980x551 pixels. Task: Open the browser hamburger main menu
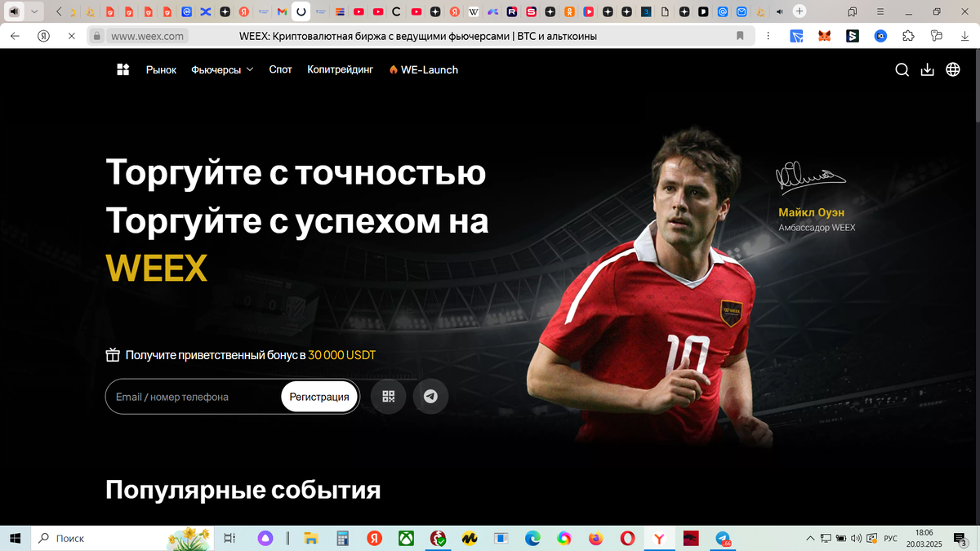(880, 11)
